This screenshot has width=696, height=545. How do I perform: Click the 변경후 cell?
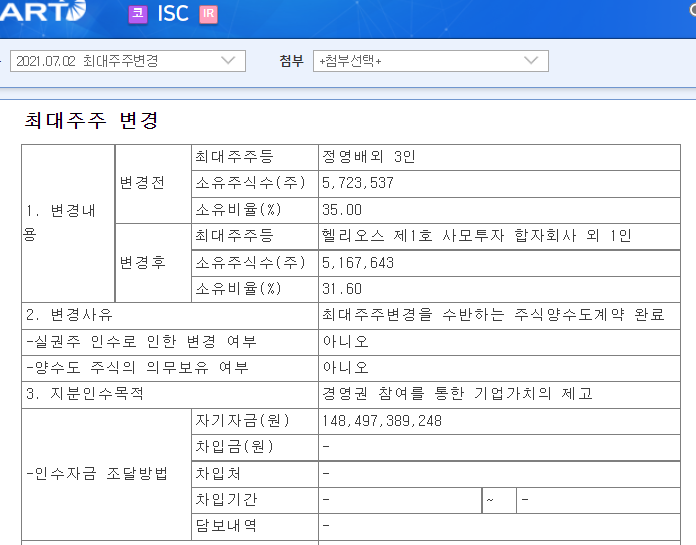[153, 263]
